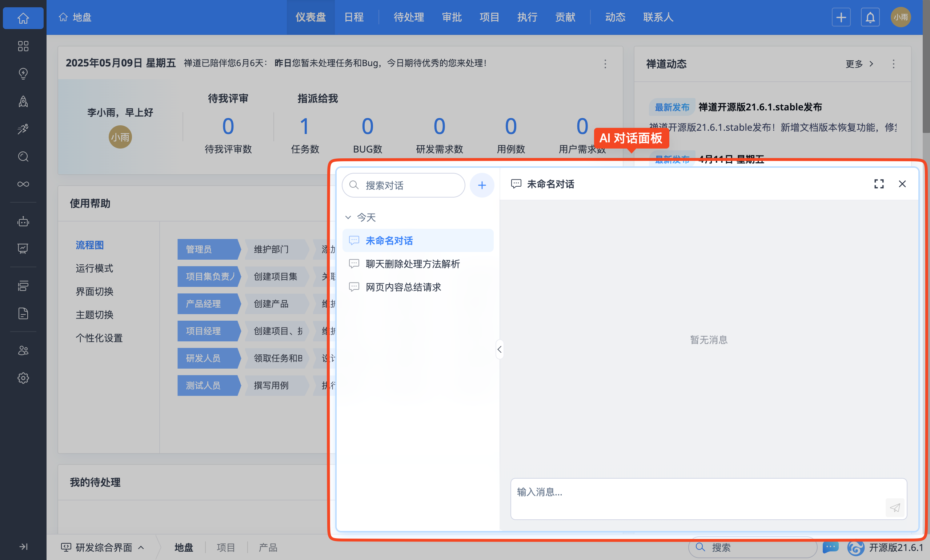The image size is (930, 560).
Task: Open the lightbulb icon in left sidebar
Action: click(23, 73)
